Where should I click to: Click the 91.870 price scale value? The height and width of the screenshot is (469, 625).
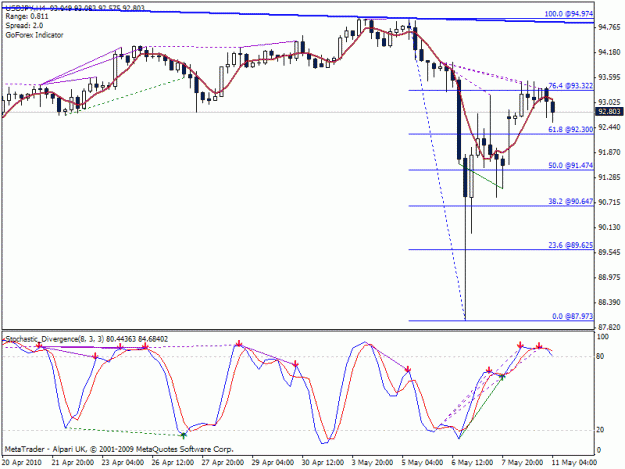click(609, 152)
